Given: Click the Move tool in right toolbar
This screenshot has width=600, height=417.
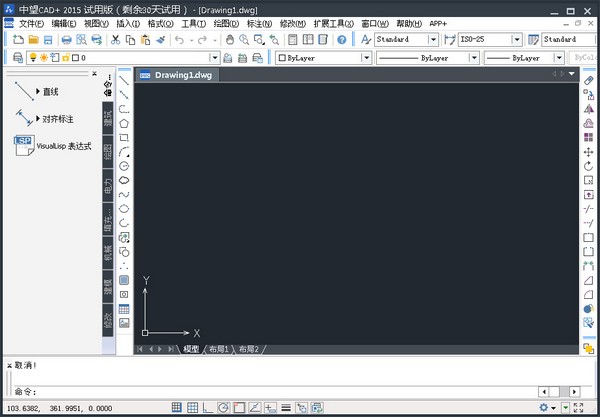Looking at the screenshot, I should pos(588,151).
